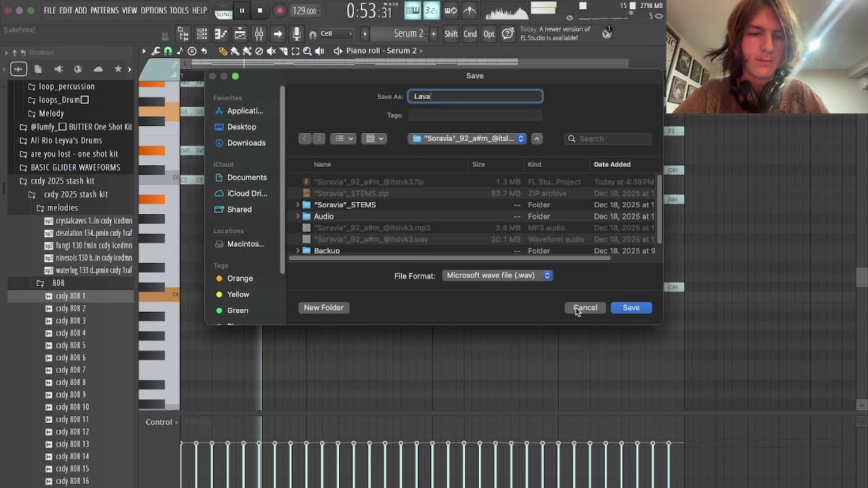Click the Save button
868x488 pixels.
click(x=631, y=308)
